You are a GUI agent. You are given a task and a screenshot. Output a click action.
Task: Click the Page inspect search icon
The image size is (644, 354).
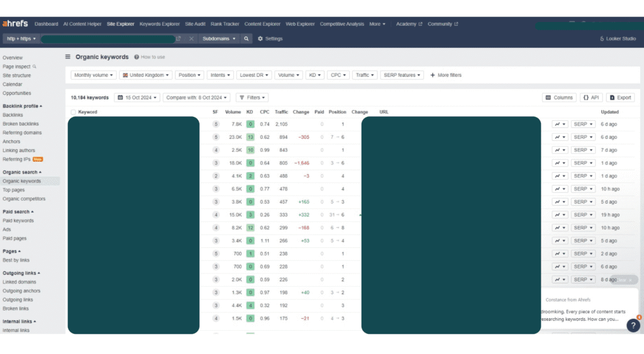(x=35, y=67)
